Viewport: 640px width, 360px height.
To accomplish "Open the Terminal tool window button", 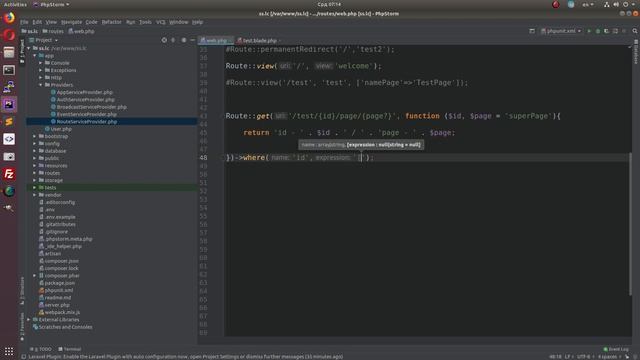I will click(70, 349).
